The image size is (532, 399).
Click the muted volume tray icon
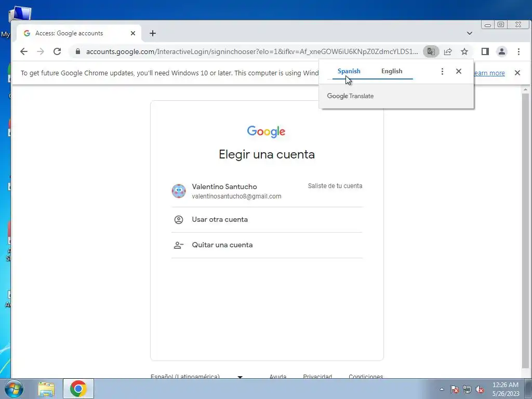[x=480, y=390]
